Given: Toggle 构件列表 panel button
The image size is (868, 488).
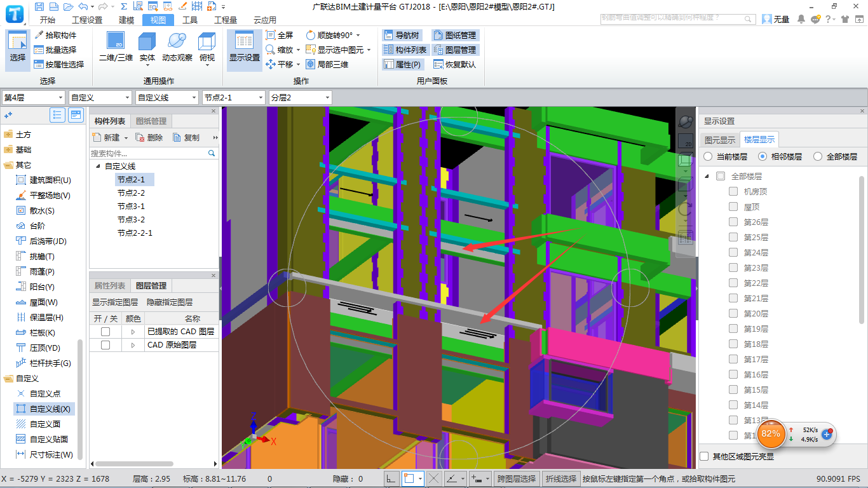Looking at the screenshot, I should click(405, 50).
